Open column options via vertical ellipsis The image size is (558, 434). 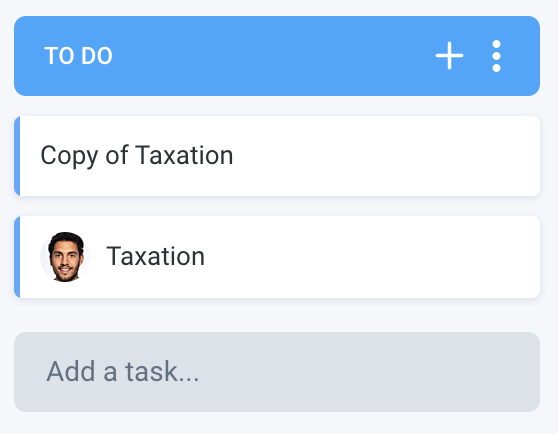[x=496, y=56]
